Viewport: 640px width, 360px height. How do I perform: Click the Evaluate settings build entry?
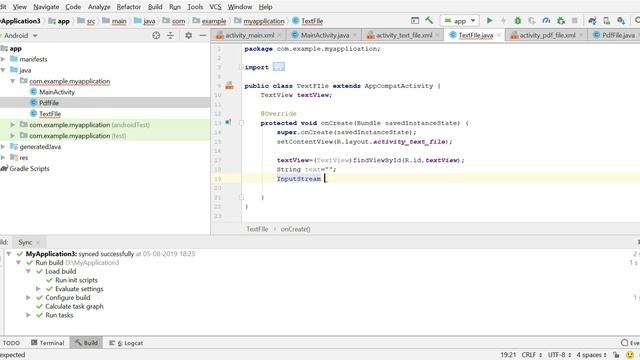[x=79, y=289]
